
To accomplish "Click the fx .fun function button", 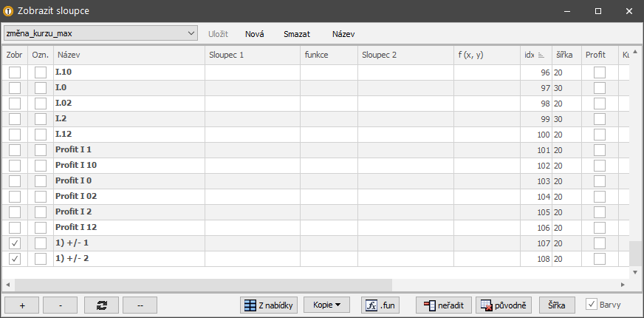I will (x=380, y=305).
